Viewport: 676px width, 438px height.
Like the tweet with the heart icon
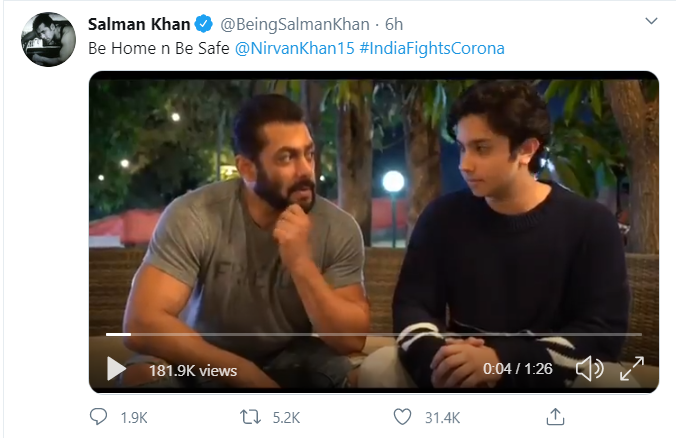coord(402,416)
